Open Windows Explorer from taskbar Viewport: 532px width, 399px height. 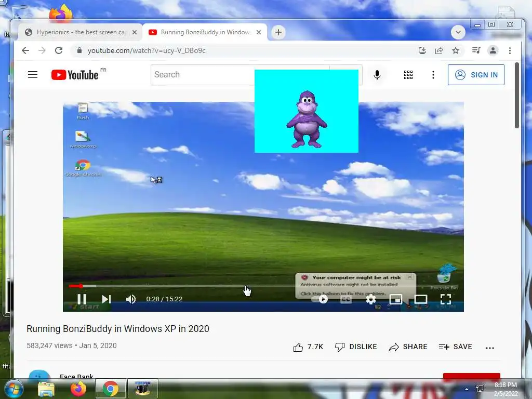[x=46, y=389]
